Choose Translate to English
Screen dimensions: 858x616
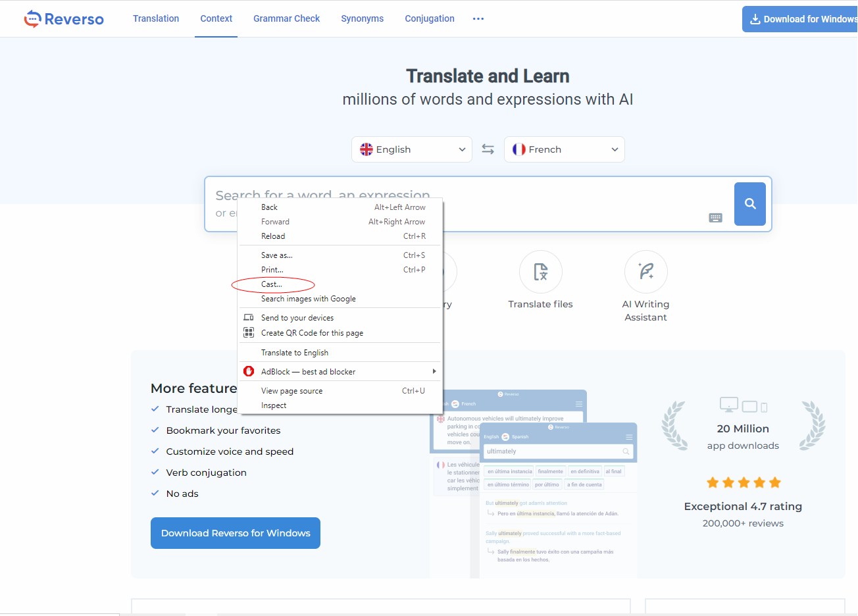pos(341,353)
